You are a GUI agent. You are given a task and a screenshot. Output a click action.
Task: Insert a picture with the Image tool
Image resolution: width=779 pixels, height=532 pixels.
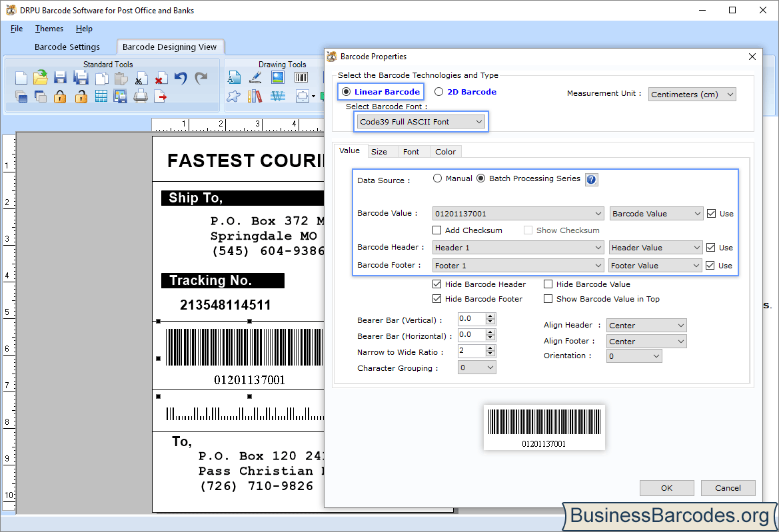278,77
